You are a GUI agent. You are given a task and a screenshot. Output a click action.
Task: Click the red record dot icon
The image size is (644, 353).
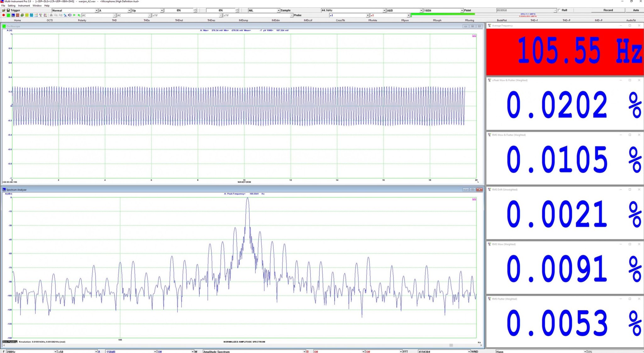(x=3, y=15)
